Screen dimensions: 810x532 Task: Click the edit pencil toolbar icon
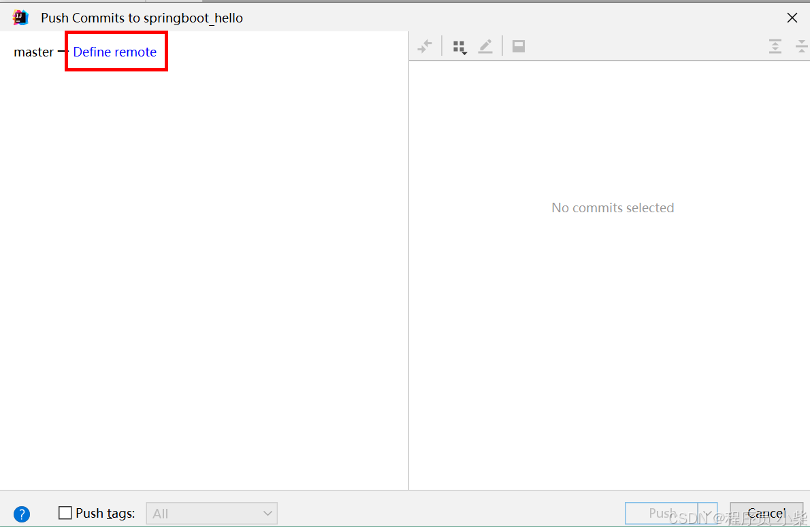(485, 46)
